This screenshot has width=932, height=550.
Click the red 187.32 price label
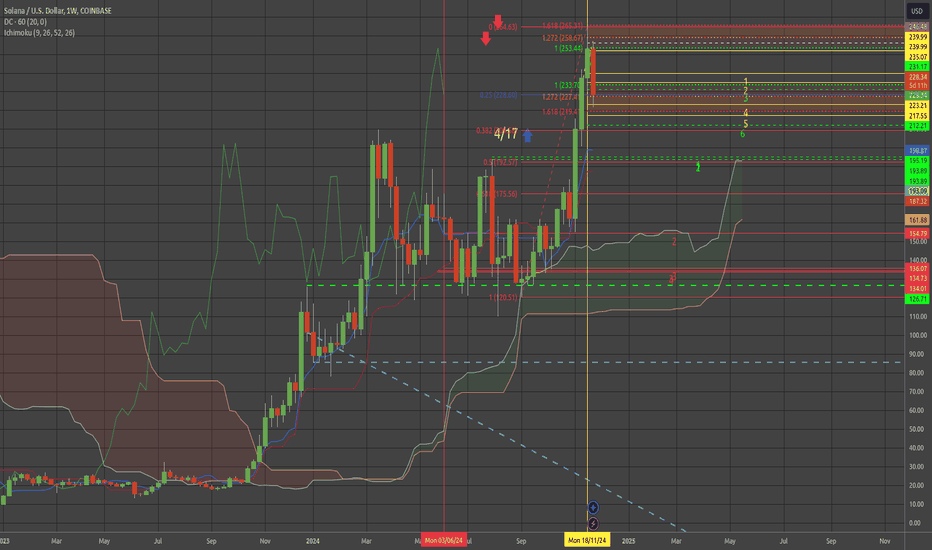pyautogui.click(x=917, y=202)
